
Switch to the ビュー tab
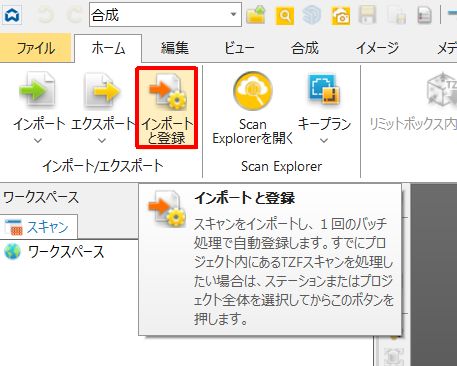point(239,48)
